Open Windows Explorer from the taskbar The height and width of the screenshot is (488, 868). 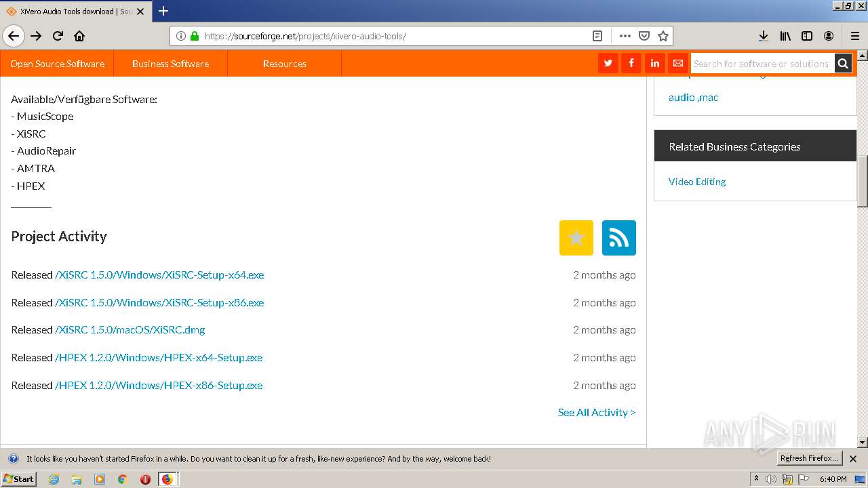[x=77, y=479]
